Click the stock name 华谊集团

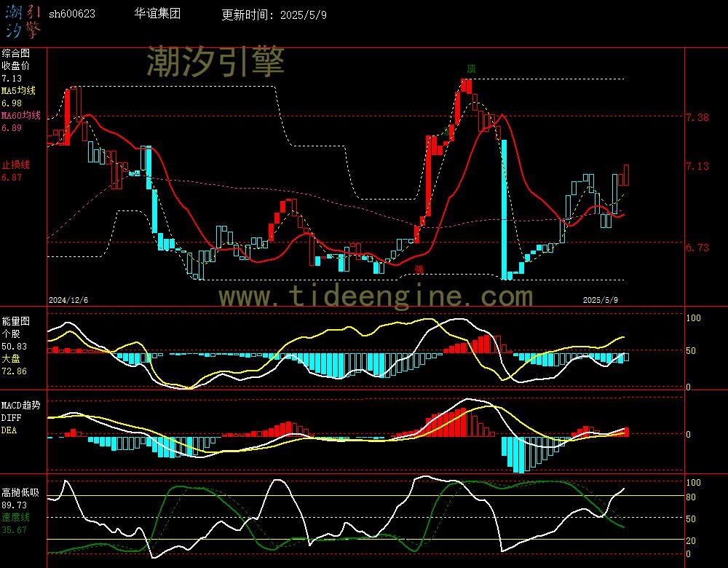pyautogui.click(x=157, y=13)
